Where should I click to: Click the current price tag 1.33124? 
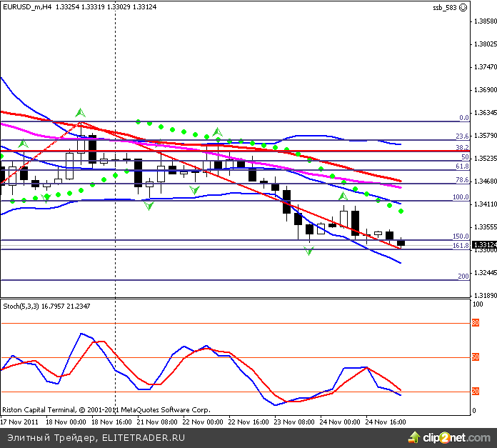tap(482, 244)
